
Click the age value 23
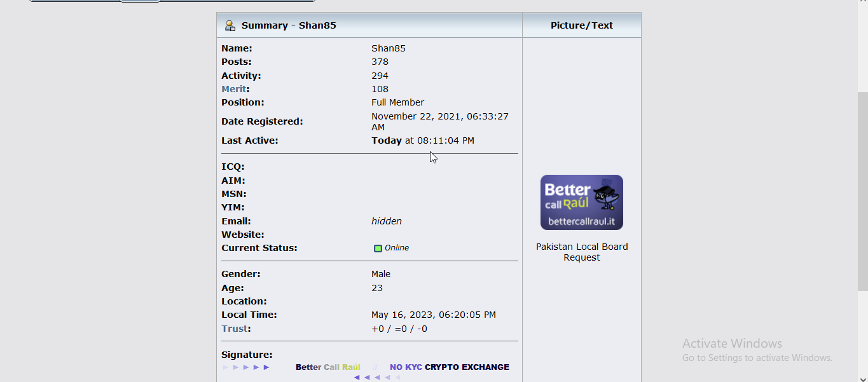coord(377,288)
